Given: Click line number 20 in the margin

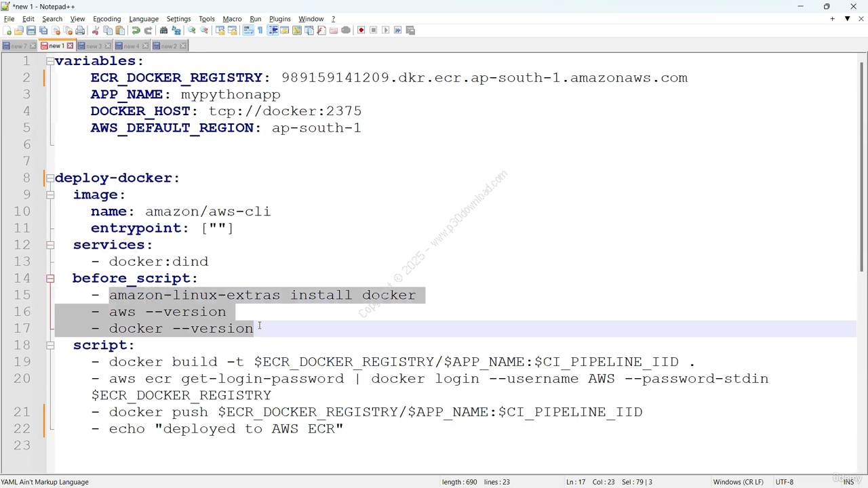Looking at the screenshot, I should pos(22,378).
